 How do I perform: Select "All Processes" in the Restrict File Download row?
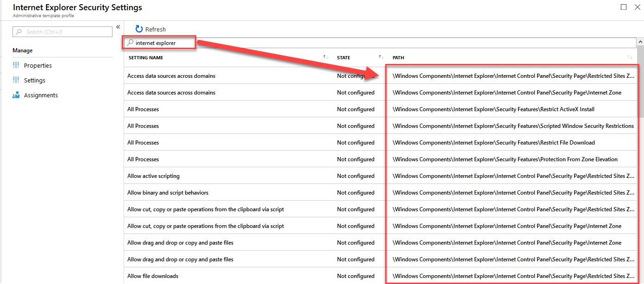(143, 142)
